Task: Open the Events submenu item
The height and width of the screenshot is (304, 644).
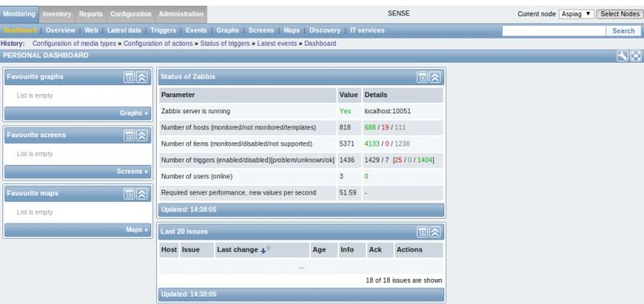Action: point(196,31)
